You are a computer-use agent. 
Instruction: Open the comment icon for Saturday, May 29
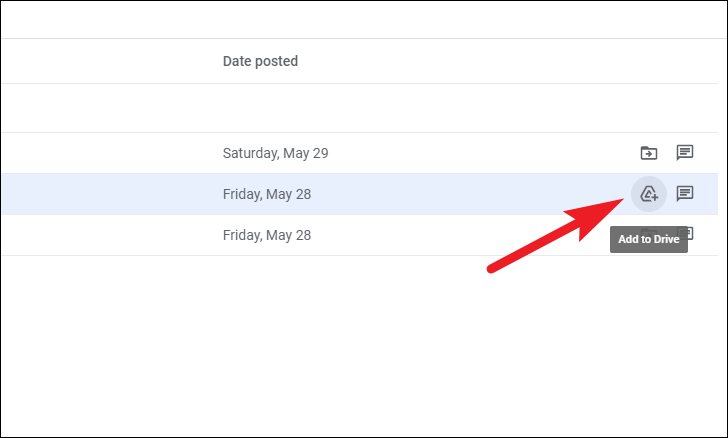(x=685, y=153)
